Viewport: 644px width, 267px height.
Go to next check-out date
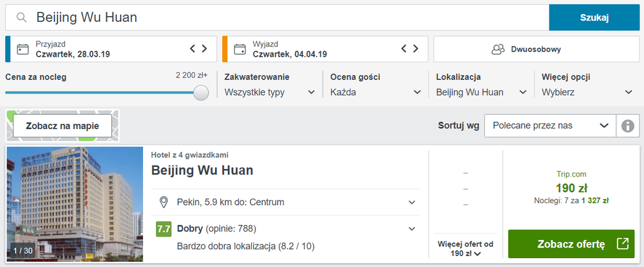[x=415, y=48]
